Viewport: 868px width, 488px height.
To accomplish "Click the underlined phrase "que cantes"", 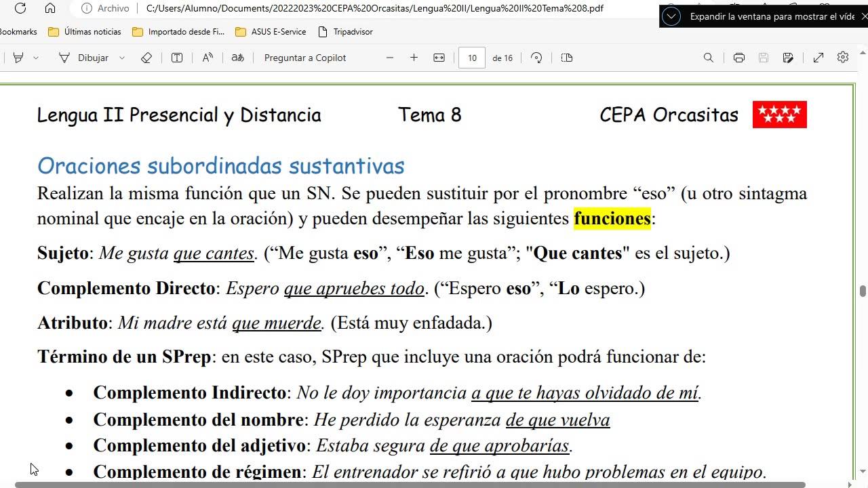I will coord(214,253).
